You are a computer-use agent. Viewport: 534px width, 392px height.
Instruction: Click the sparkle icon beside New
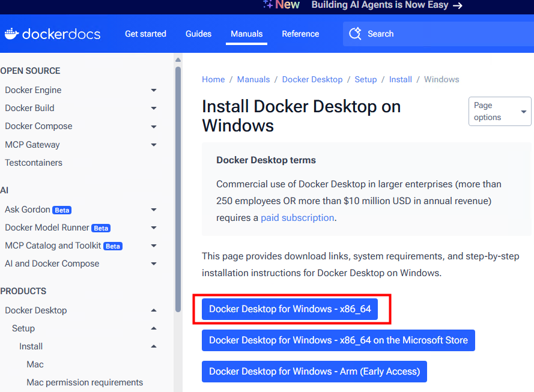point(268,4)
